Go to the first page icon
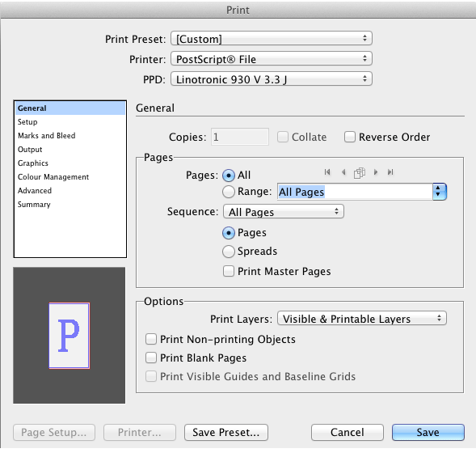This screenshot has height=453, width=476. click(x=327, y=172)
